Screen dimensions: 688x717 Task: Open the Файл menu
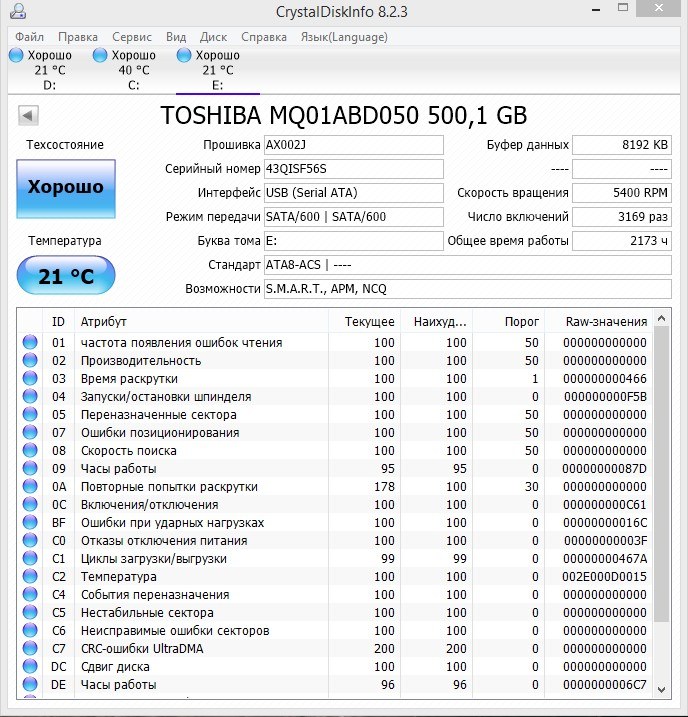(30, 37)
